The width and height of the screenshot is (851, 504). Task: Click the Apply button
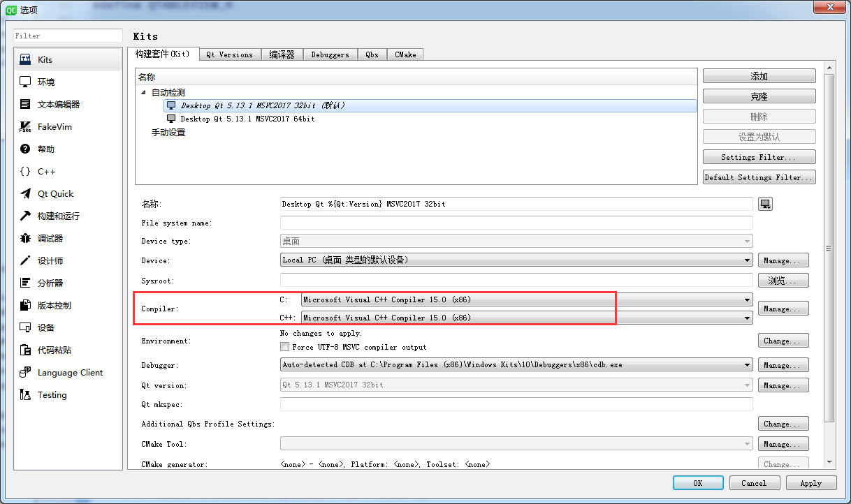click(x=811, y=483)
